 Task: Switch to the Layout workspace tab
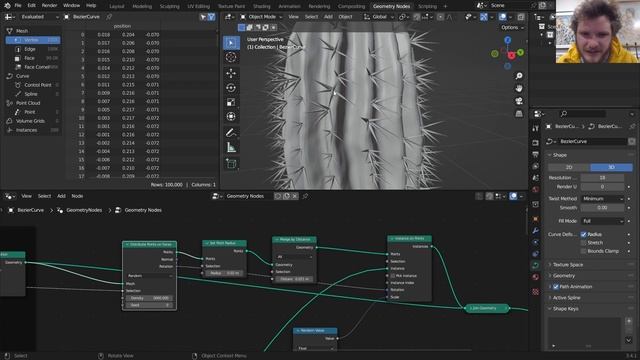117,6
